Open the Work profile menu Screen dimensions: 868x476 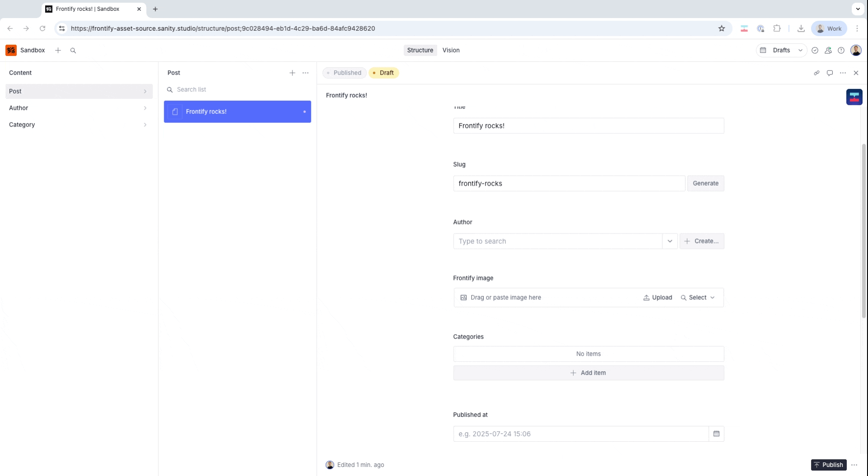pos(829,28)
